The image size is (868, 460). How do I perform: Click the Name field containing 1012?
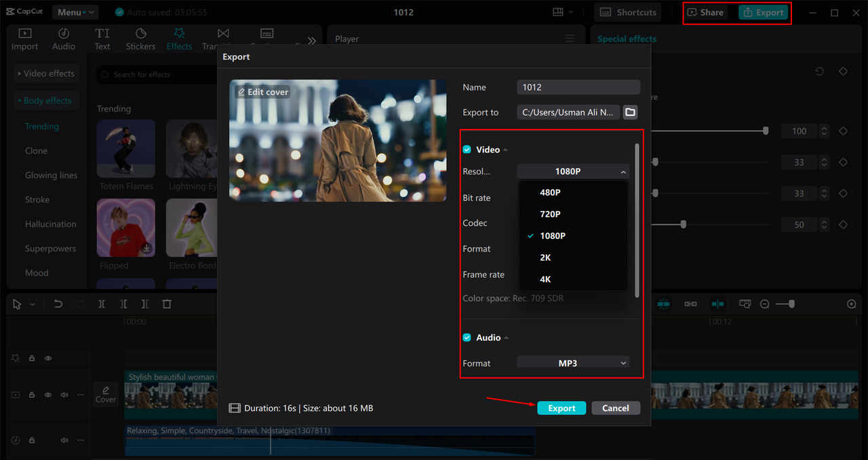point(578,87)
